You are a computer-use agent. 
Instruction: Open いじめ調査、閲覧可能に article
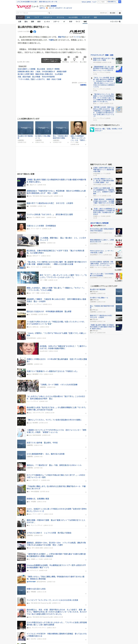tap(63, 239)
